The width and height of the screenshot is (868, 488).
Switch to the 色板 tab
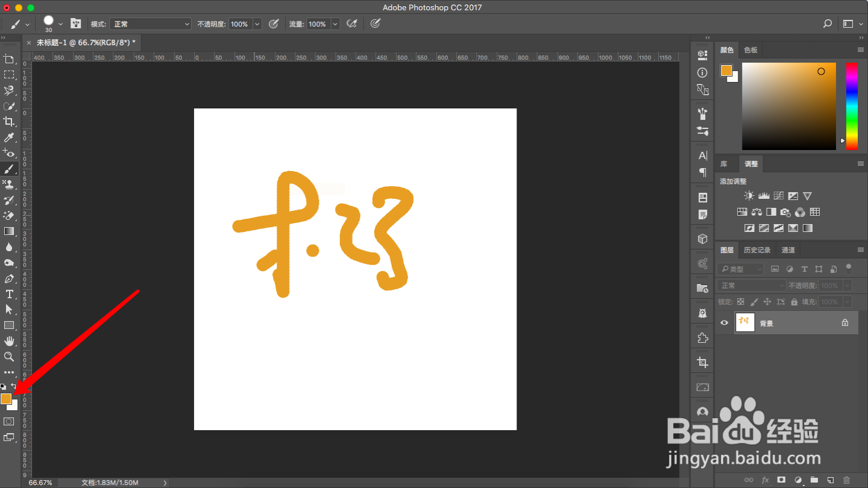[x=750, y=50]
